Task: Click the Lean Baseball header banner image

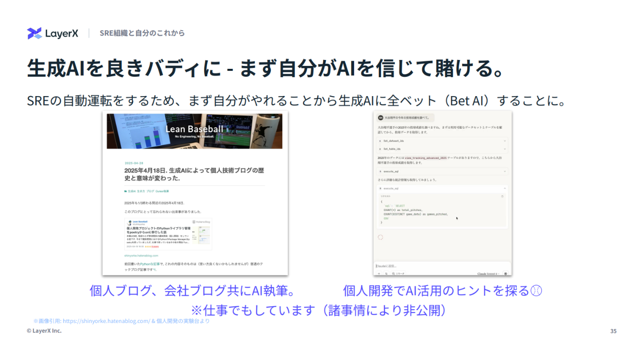Action: click(x=194, y=131)
